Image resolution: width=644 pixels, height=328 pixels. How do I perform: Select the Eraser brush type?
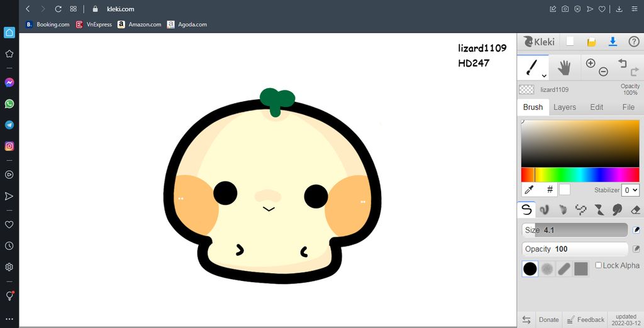pos(635,210)
